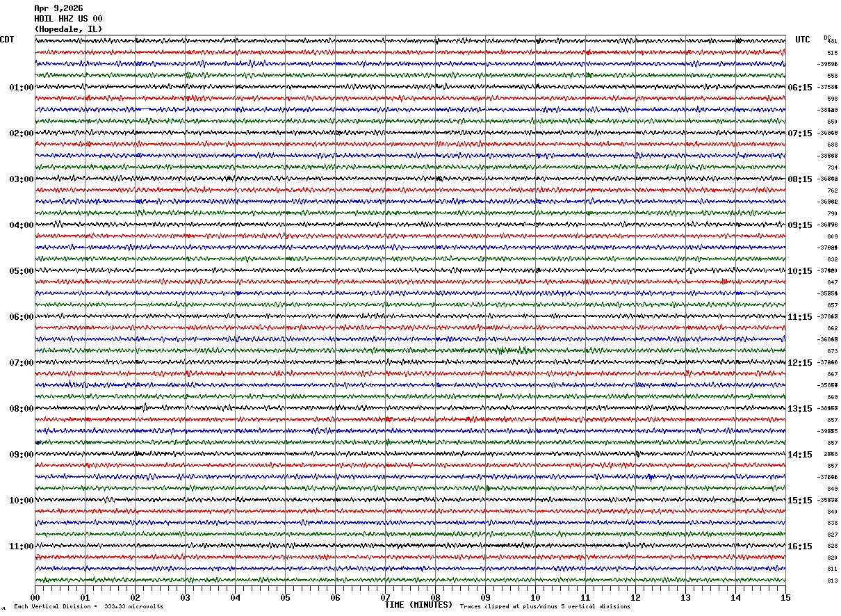Viewport: 841px width, 616px height.
Task: Click the 515 DC offset value
Action: [x=832, y=53]
